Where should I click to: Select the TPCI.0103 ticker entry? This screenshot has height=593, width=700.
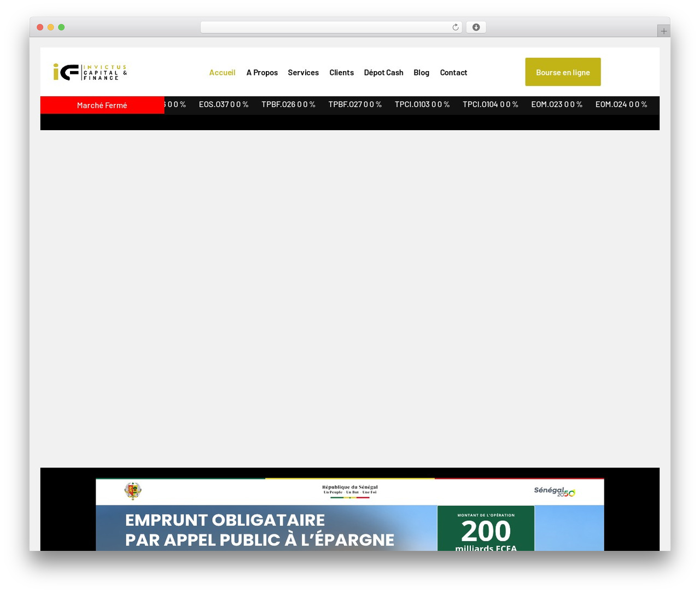pos(422,104)
